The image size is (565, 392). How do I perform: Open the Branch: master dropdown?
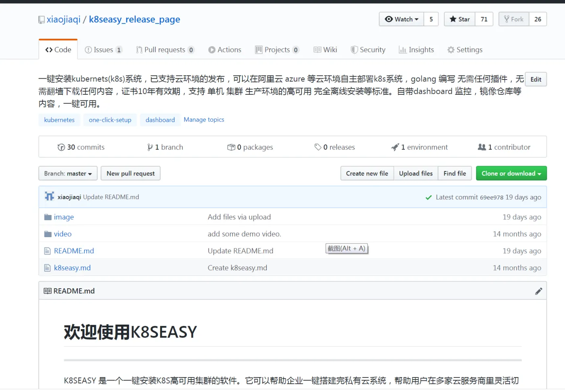coord(68,173)
